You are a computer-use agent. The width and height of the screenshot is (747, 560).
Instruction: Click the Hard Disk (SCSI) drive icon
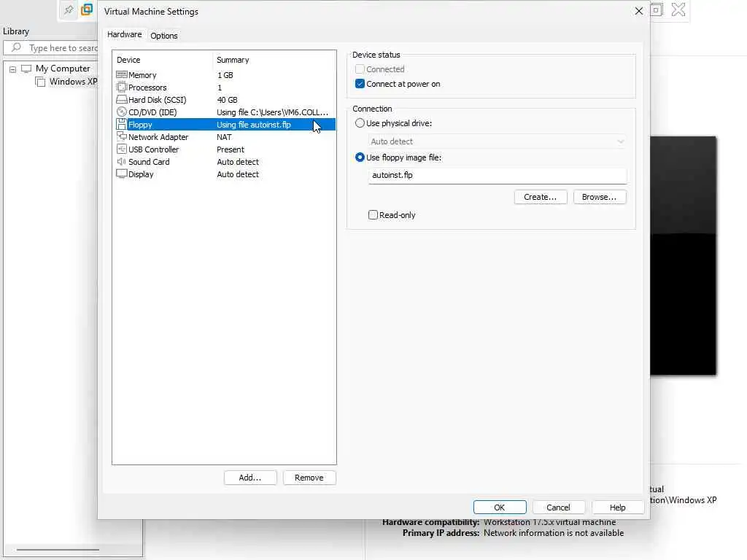click(x=122, y=99)
